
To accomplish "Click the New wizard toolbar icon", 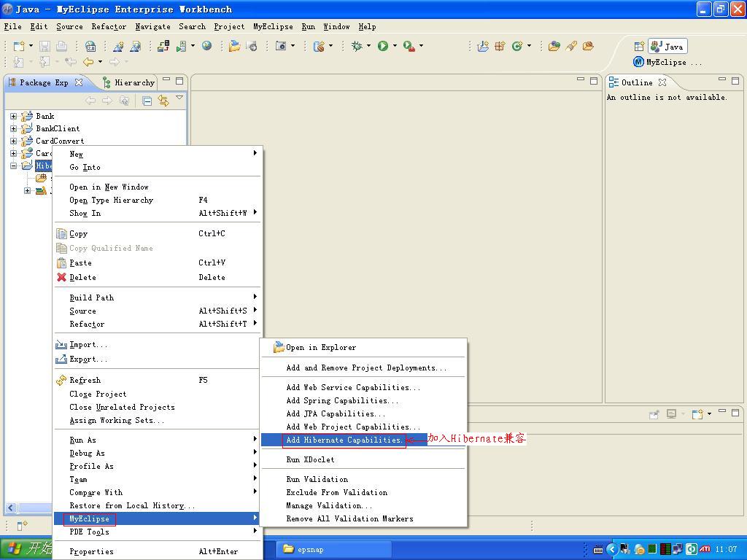I will point(19,46).
